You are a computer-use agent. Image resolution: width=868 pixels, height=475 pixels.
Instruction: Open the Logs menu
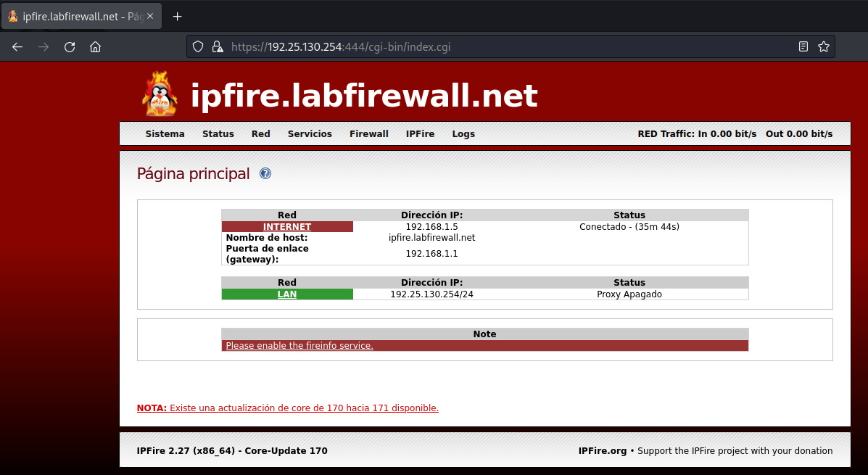coord(463,134)
